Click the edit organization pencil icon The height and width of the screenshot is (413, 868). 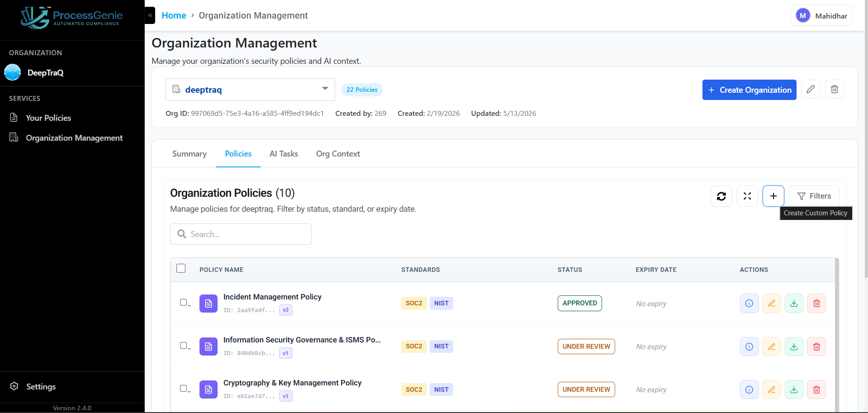coord(811,89)
